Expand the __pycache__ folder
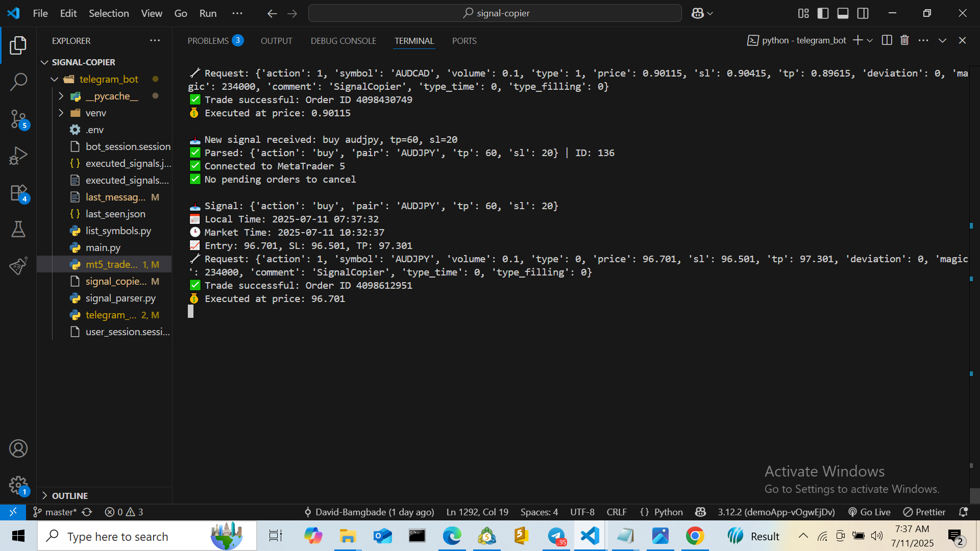980x551 pixels. pyautogui.click(x=61, y=96)
